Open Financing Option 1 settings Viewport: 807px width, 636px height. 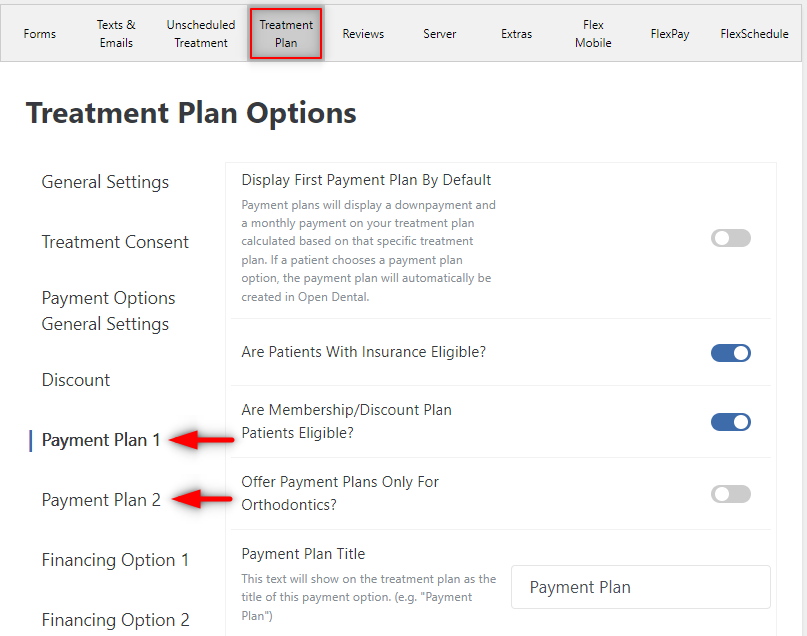point(115,560)
